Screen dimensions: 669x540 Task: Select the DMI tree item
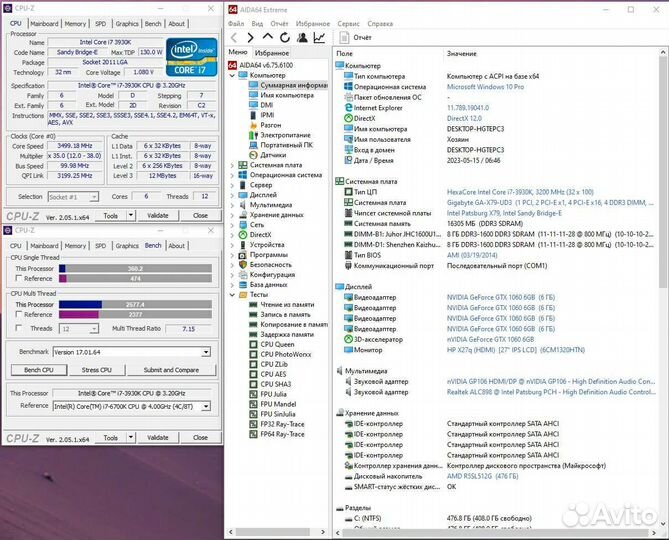coord(267,105)
